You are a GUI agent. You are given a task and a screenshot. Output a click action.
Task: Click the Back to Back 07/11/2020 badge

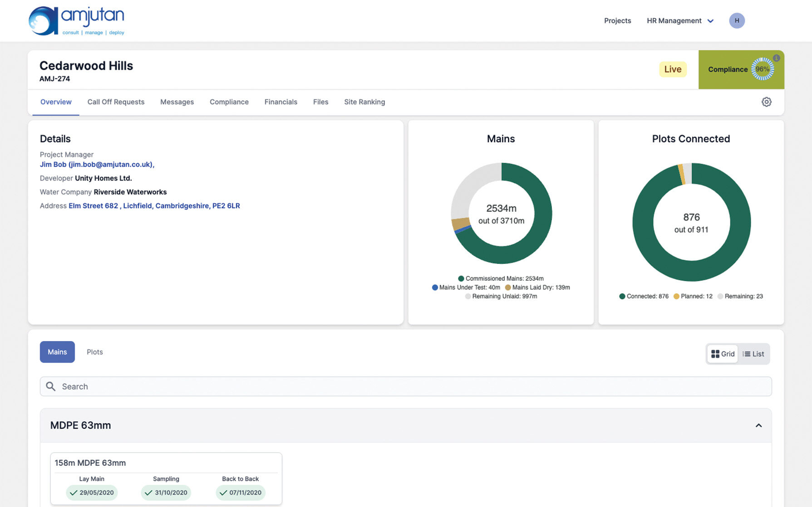pyautogui.click(x=241, y=493)
